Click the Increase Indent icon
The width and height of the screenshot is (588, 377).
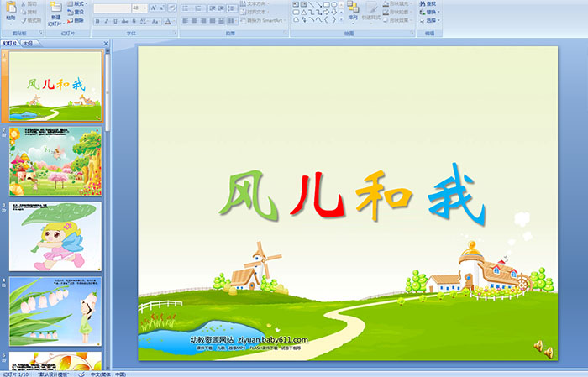pos(221,8)
